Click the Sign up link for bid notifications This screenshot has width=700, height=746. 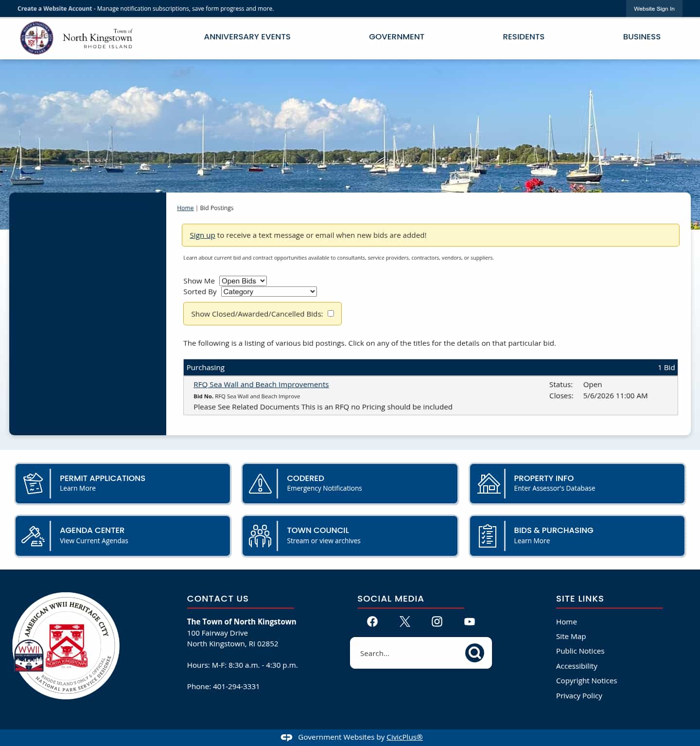[202, 235]
